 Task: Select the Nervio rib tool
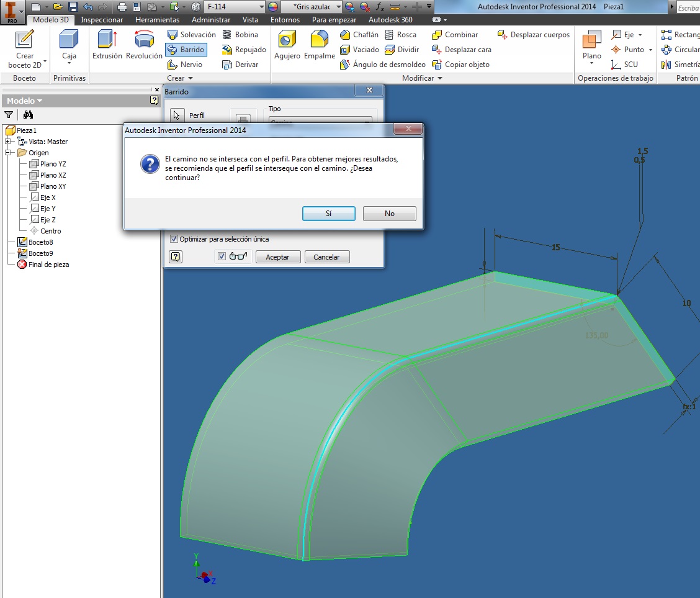pos(185,65)
